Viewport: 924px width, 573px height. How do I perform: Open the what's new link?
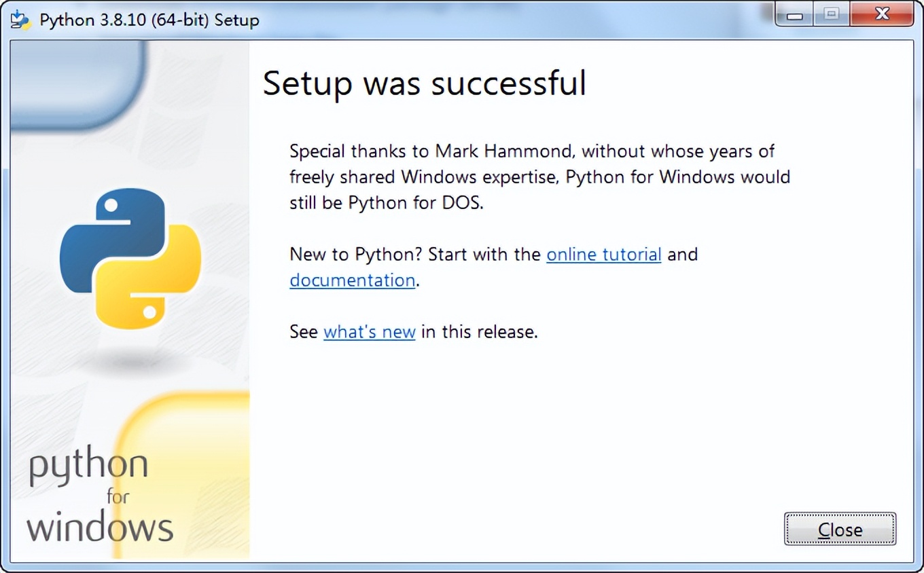point(369,332)
